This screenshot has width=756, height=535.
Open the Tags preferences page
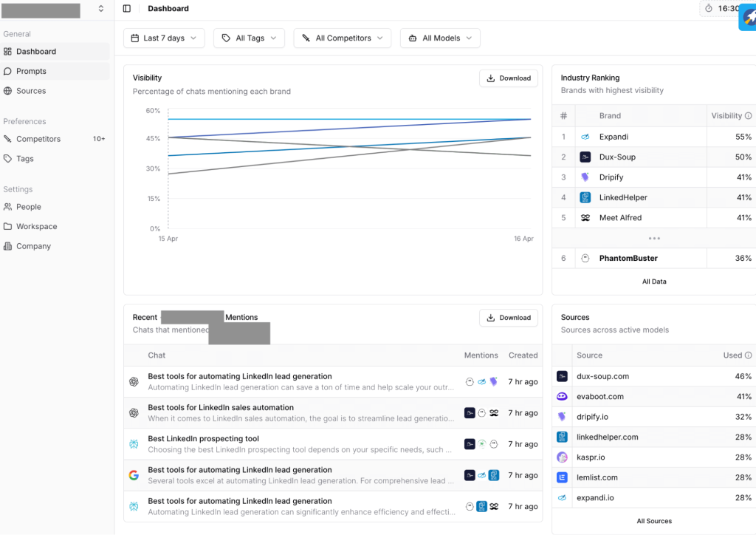(55, 159)
